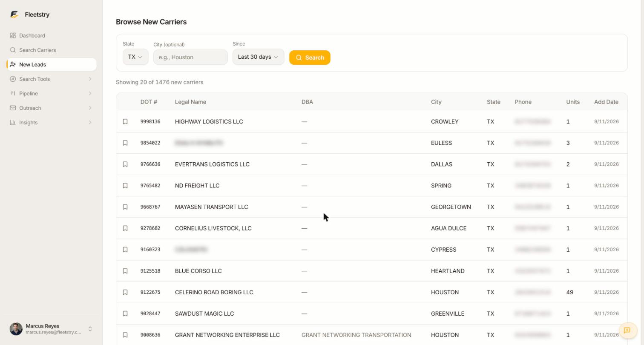Bookmark MAYASEN TRANSPORT LLC row
The width and height of the screenshot is (644, 345).
click(x=125, y=207)
